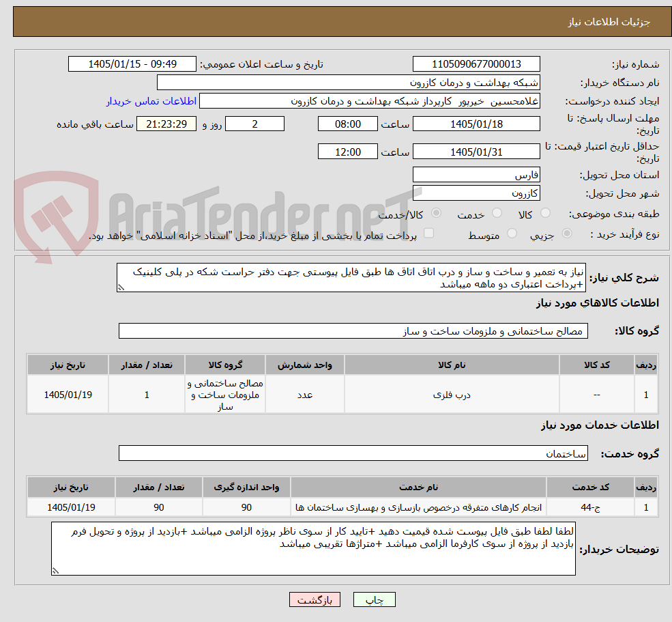Viewport: 672px width, 622px height.
Task: Click the بازگشت (back) button
Action: (x=315, y=599)
